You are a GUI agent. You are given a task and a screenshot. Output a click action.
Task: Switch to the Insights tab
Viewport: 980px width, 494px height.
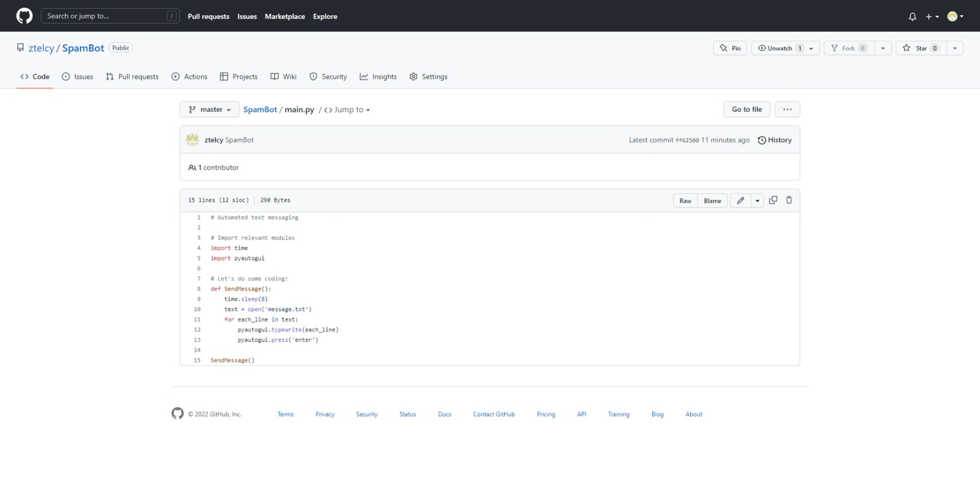(378, 77)
